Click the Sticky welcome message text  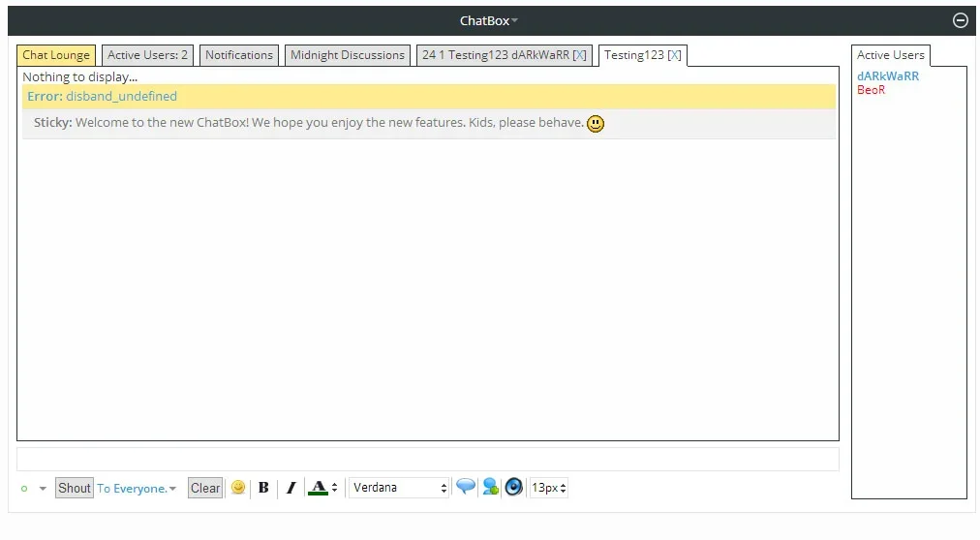tap(309, 123)
